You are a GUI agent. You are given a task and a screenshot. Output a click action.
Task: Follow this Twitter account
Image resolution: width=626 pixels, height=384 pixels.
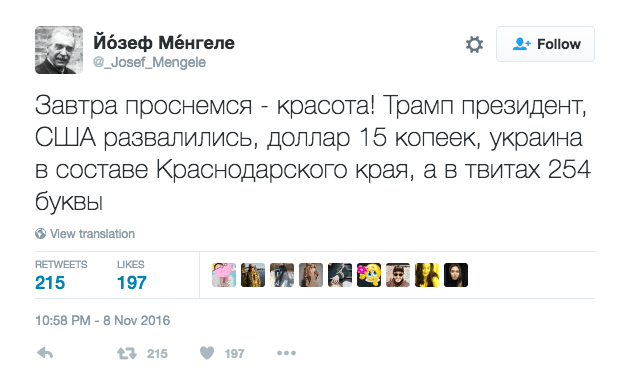click(545, 44)
